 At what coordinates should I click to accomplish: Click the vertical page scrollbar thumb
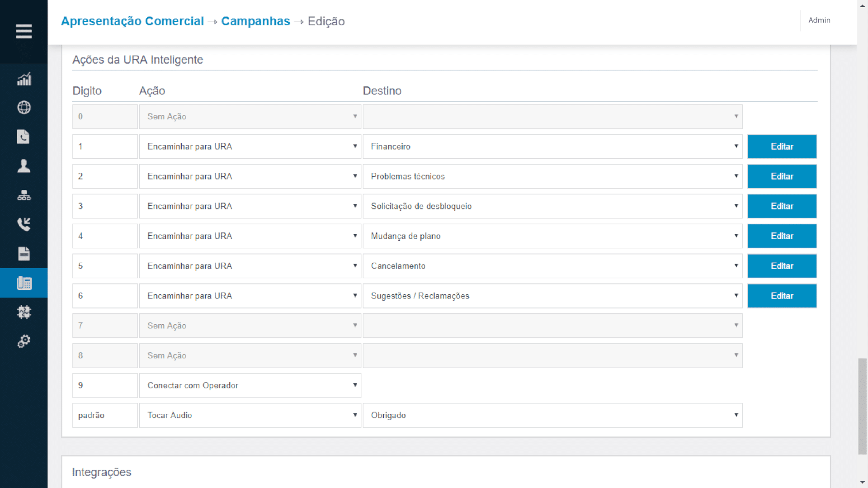click(863, 406)
